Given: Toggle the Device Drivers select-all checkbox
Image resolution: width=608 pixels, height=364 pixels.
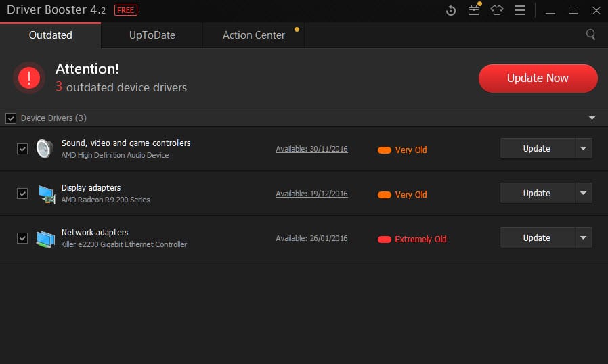Looking at the screenshot, I should (11, 118).
